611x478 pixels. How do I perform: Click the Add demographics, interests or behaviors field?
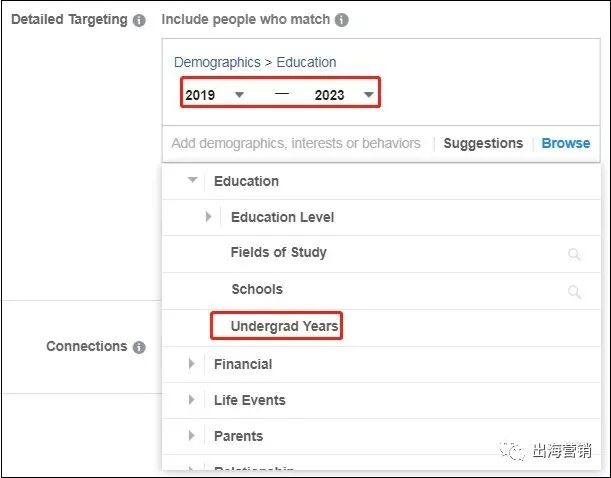click(x=296, y=143)
